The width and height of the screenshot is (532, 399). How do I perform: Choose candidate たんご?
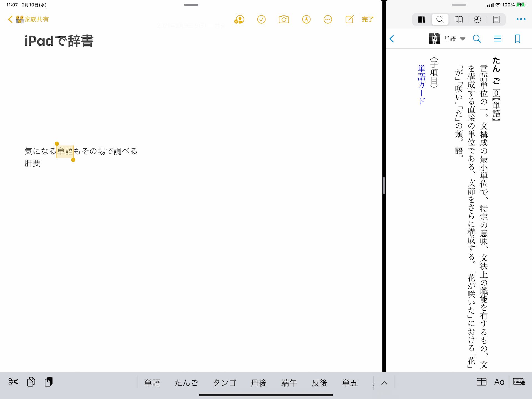(186, 383)
